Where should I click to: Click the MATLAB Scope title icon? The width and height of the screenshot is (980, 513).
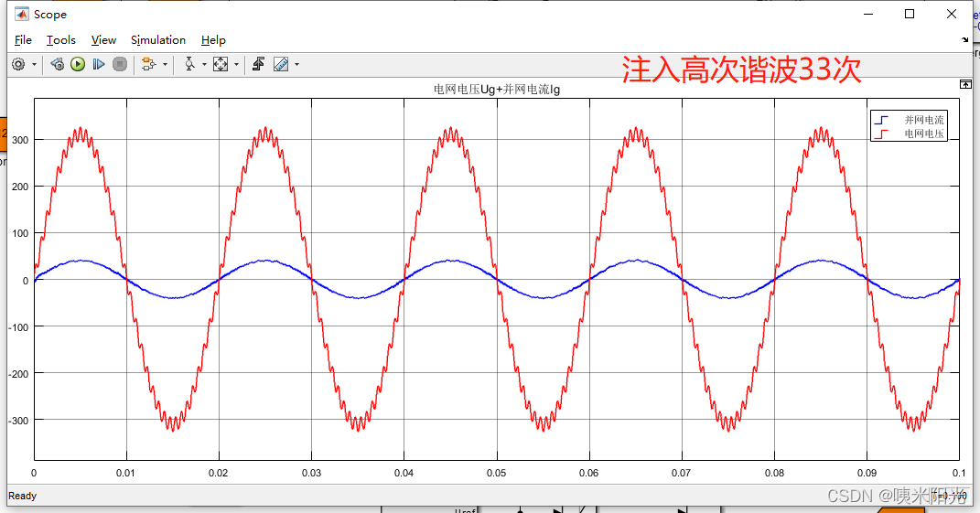[22, 14]
